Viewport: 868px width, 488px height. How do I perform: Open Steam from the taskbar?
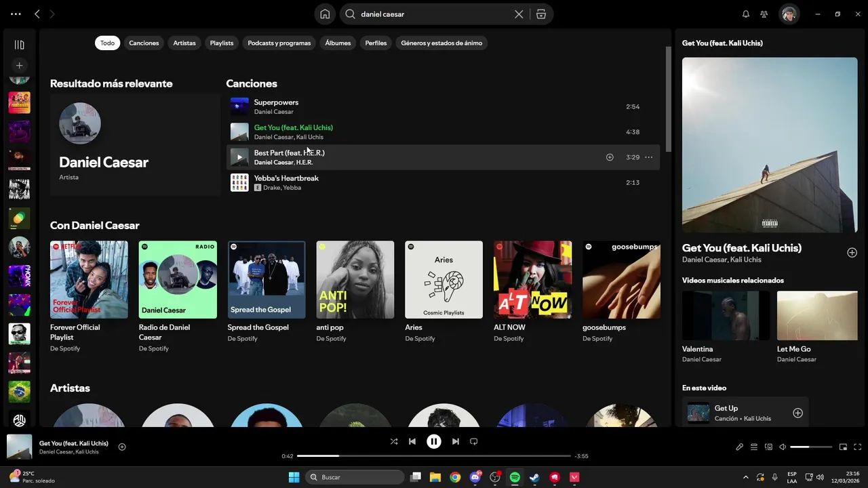[534, 477]
